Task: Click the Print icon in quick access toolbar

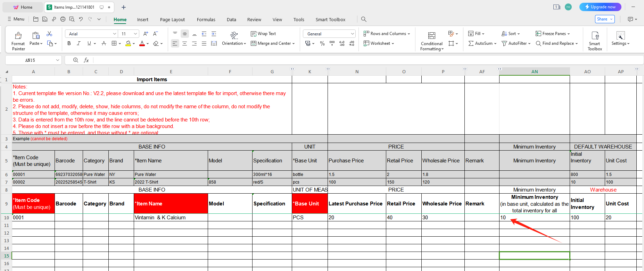Action: 63,19
